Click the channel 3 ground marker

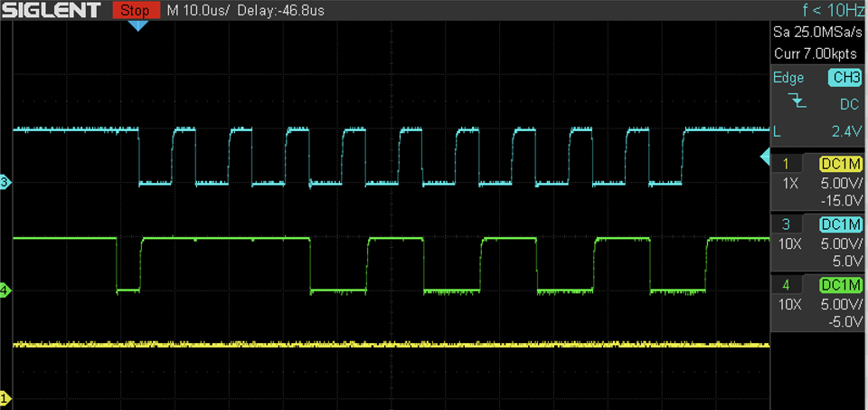(x=5, y=182)
